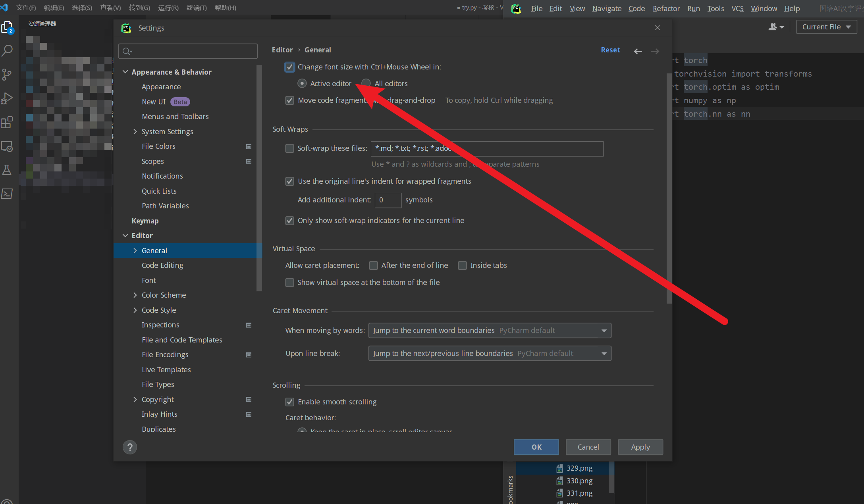Click the forward navigation arrow button
The height and width of the screenshot is (504, 864).
655,50
